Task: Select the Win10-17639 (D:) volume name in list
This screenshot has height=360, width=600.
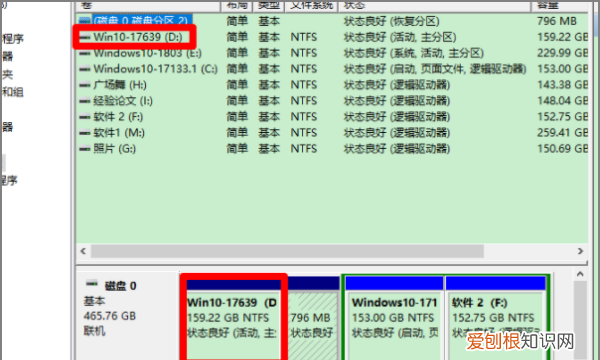Action: point(138,37)
